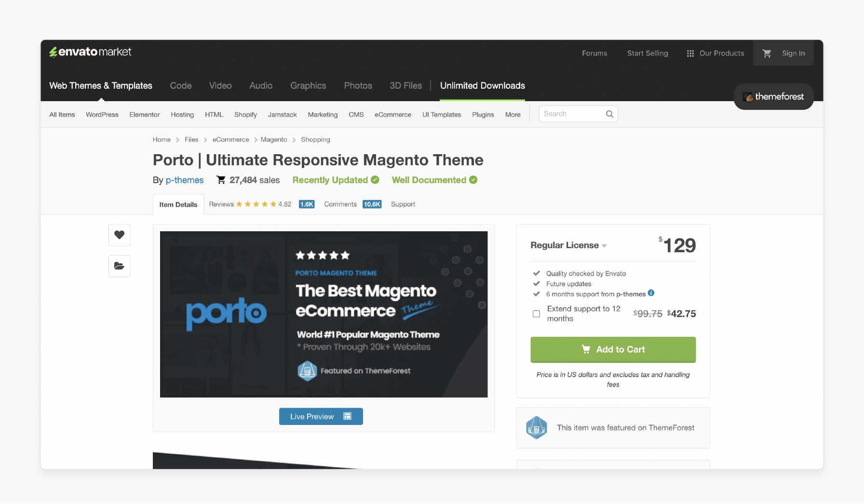The width and height of the screenshot is (864, 504).
Task: Open the Marketing subcategory
Action: pos(323,115)
